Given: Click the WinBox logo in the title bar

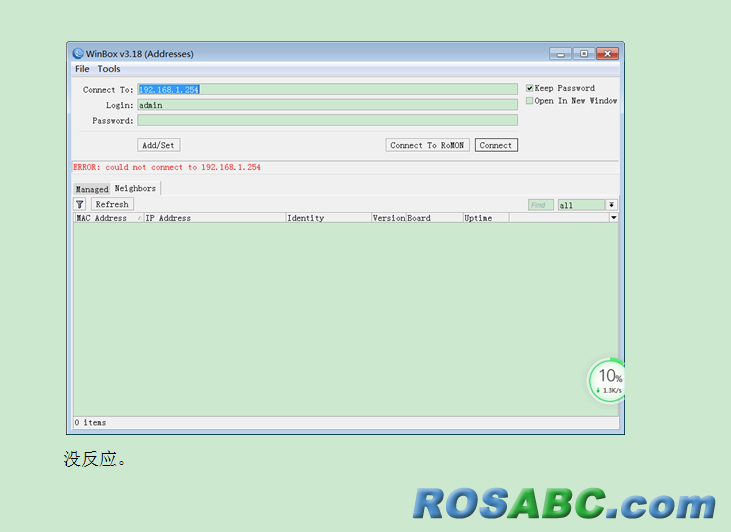Looking at the screenshot, I should point(78,54).
